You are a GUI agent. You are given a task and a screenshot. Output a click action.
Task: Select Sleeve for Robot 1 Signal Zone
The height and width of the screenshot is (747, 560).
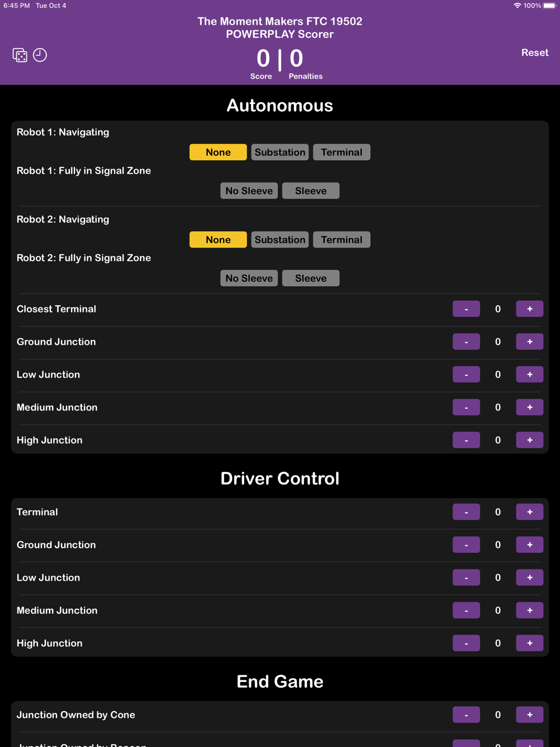311,191
